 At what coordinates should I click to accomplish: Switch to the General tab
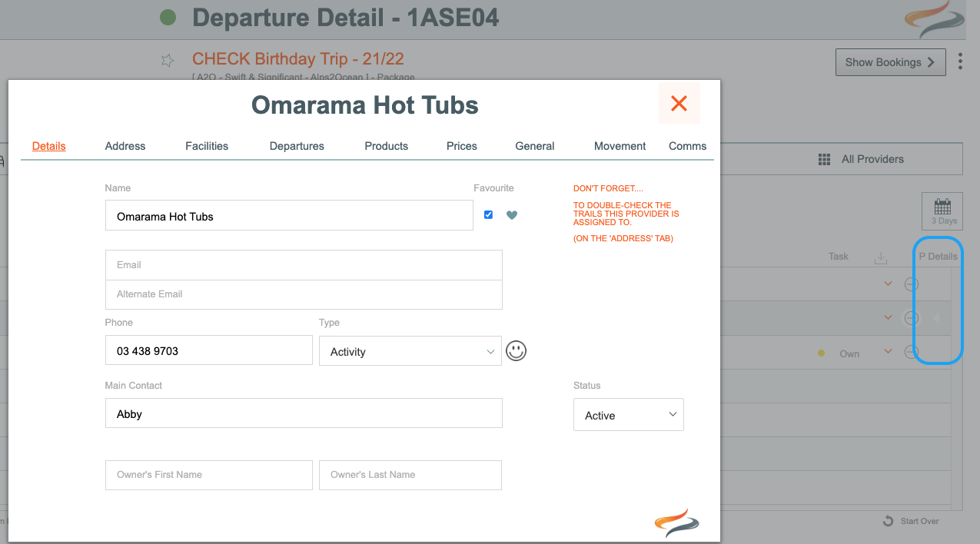point(535,146)
